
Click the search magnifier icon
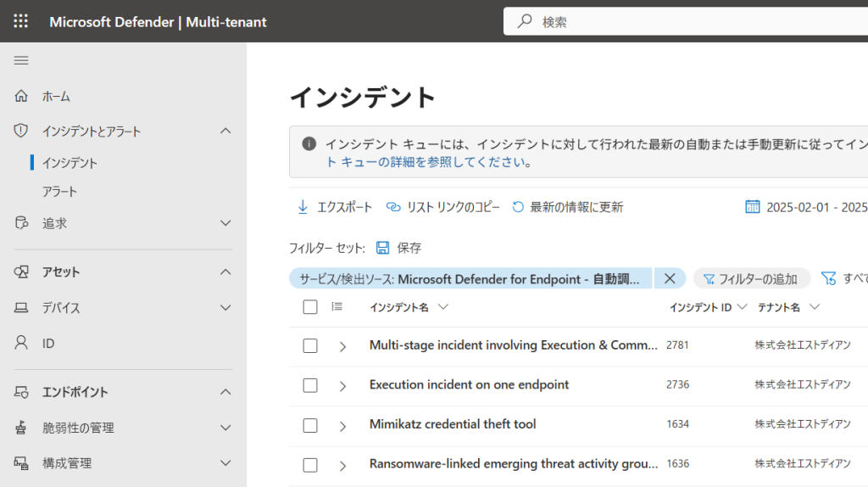coord(524,21)
